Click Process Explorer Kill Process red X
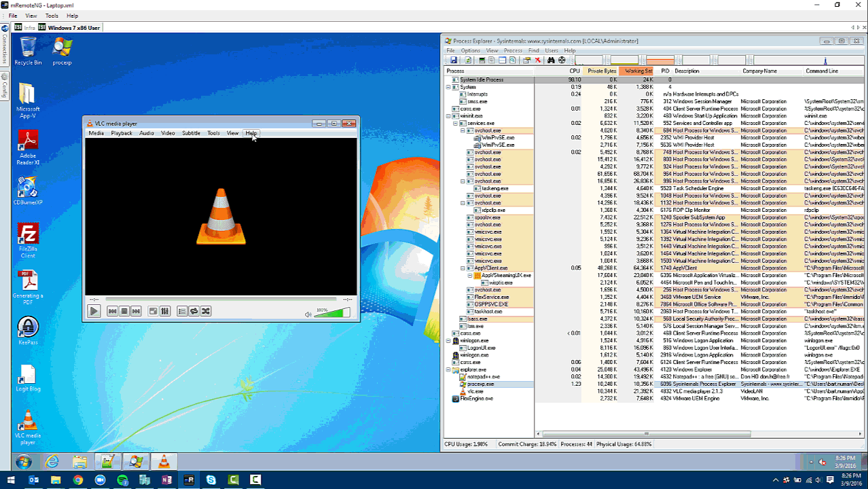The image size is (868, 489). [x=537, y=60]
